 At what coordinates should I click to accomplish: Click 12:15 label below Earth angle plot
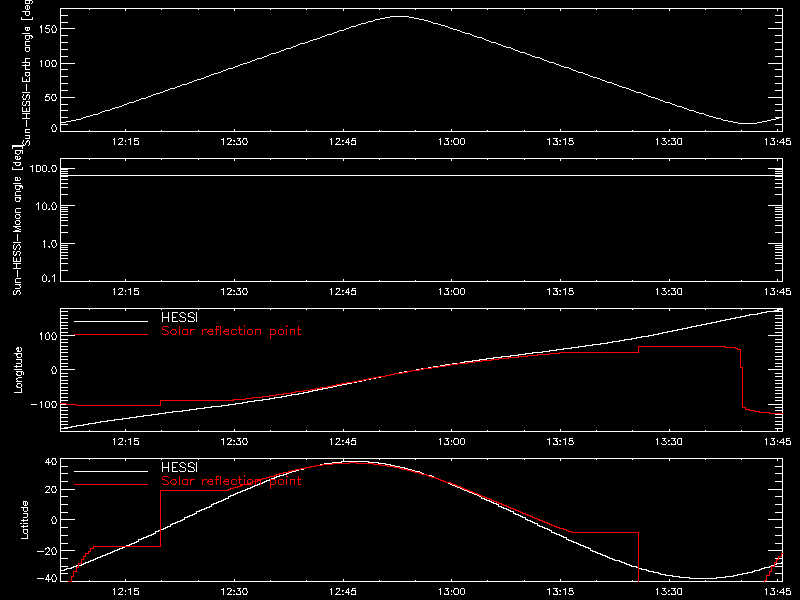click(126, 141)
